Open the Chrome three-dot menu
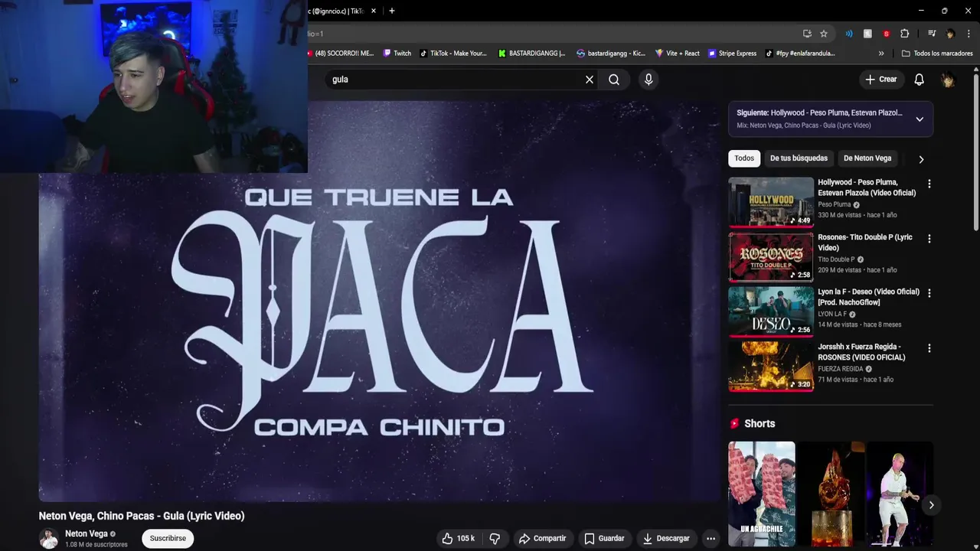Viewport: 980px width, 551px height. point(969,34)
